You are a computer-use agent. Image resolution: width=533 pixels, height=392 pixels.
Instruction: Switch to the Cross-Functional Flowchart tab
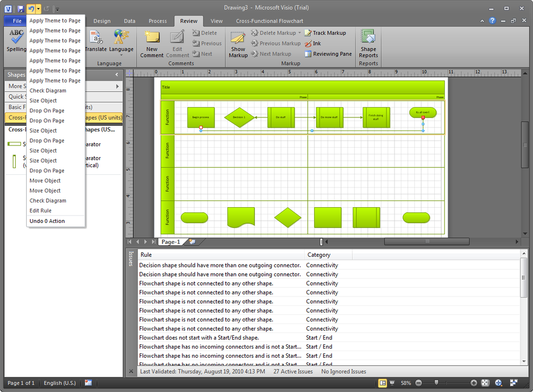269,21
